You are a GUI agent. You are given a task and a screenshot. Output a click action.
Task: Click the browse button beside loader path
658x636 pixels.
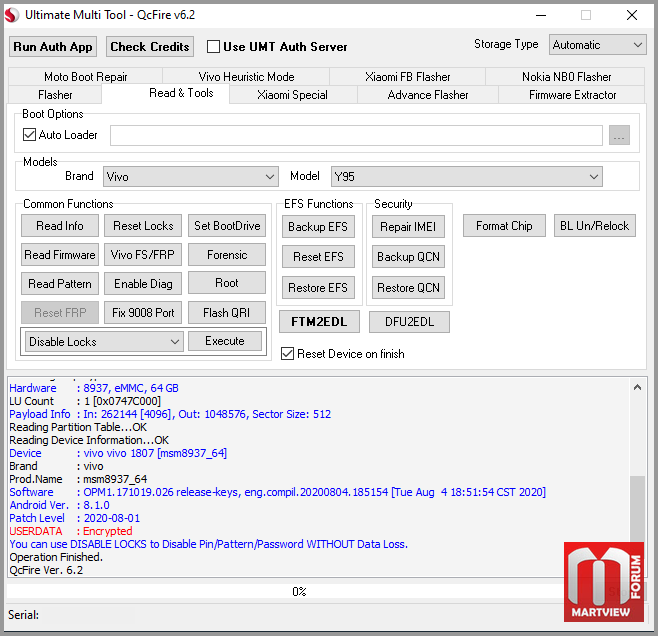point(619,136)
